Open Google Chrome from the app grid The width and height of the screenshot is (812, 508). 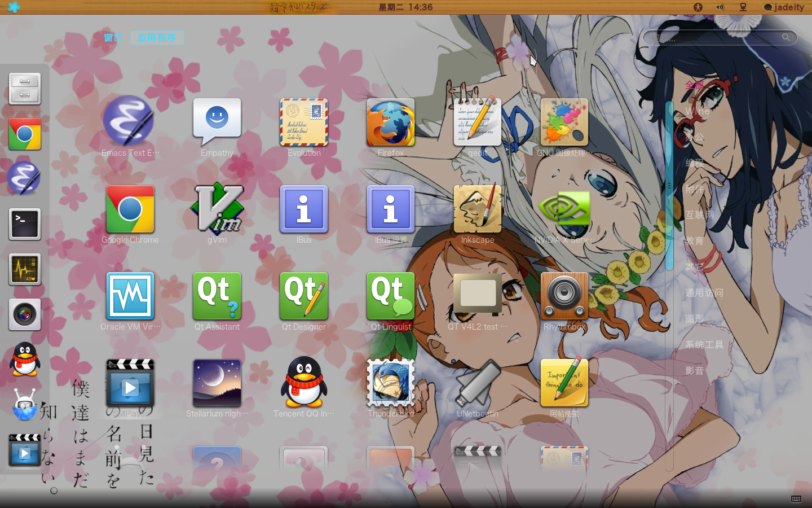tap(130, 213)
